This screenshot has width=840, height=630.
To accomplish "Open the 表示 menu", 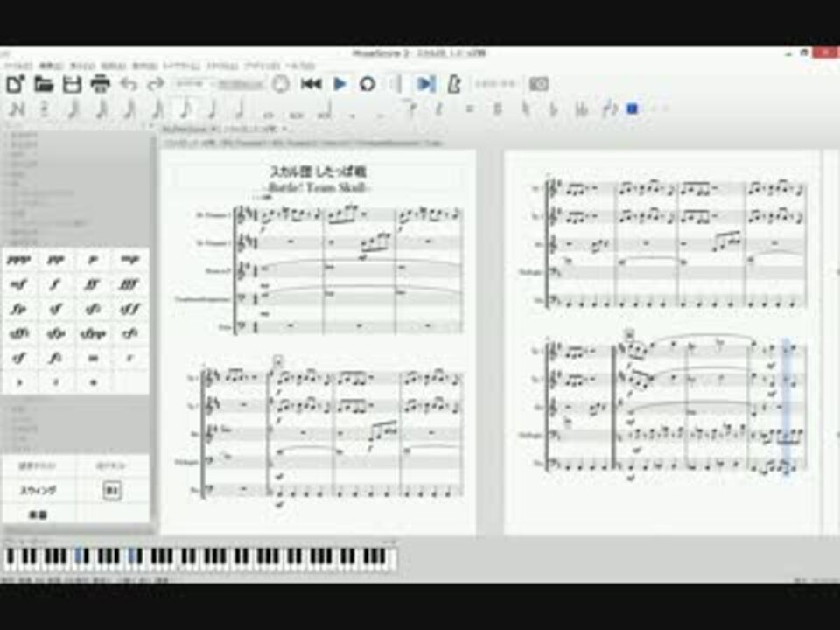I will pos(82,66).
